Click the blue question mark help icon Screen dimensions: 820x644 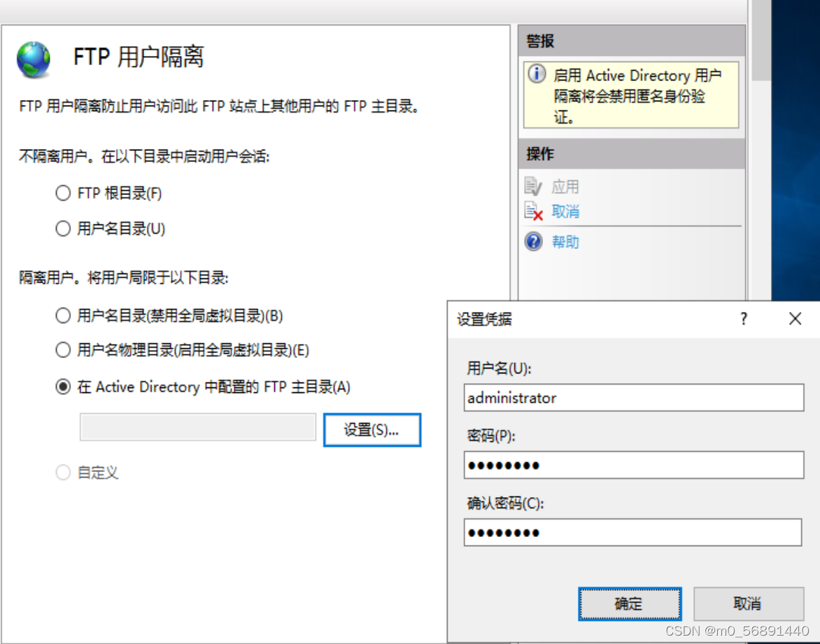pos(534,242)
